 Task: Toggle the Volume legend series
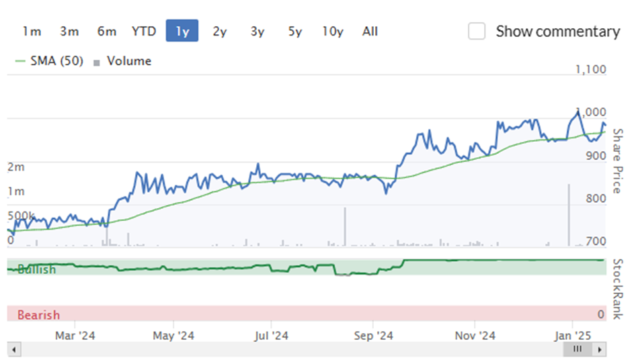click(122, 61)
